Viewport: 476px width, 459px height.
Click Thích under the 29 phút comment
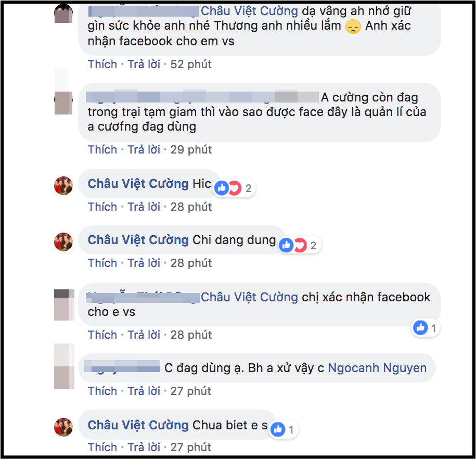point(102,150)
